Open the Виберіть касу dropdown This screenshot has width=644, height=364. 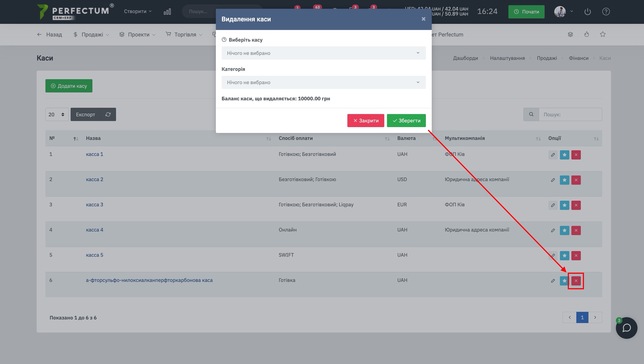[x=324, y=53]
